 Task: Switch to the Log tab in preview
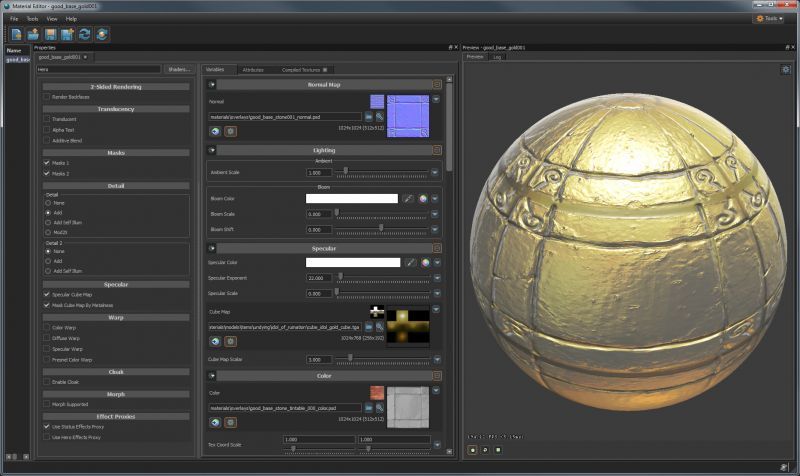click(x=498, y=57)
